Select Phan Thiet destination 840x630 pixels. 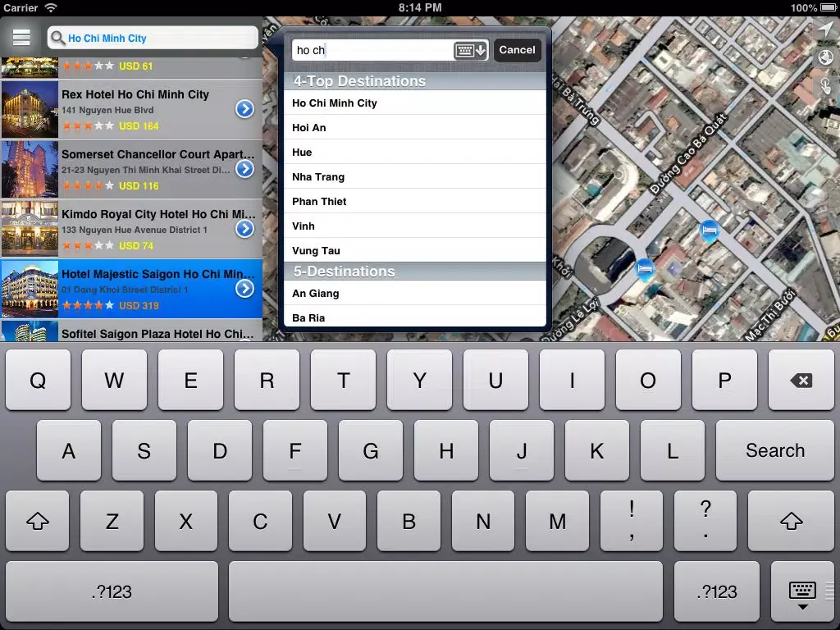coord(414,202)
